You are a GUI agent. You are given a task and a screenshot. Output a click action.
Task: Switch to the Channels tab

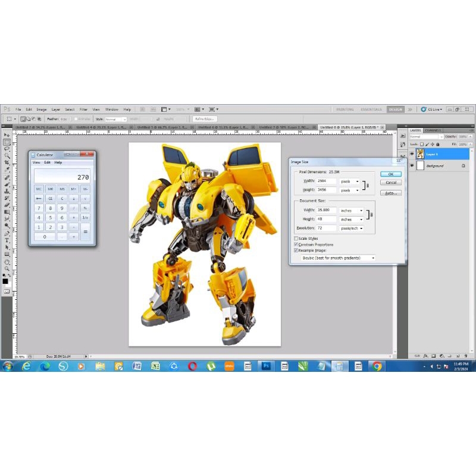click(x=433, y=130)
